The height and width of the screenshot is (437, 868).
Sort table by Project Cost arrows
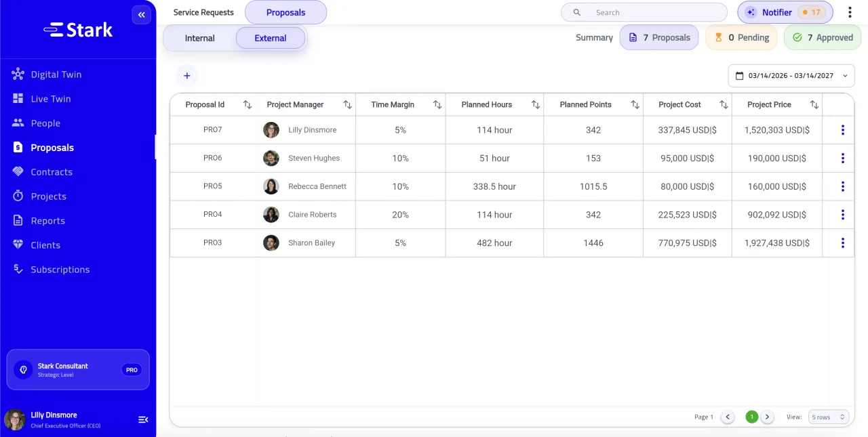(724, 105)
